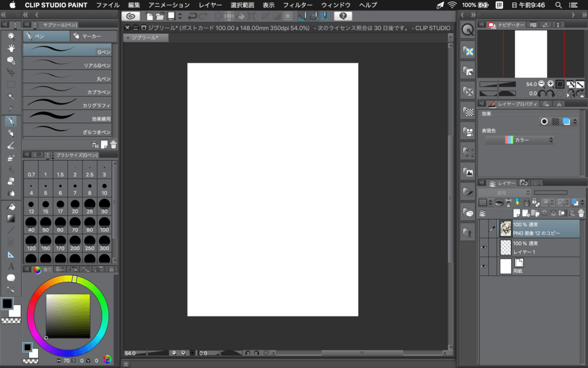Select the Hand (move view) tool

pos(10,48)
